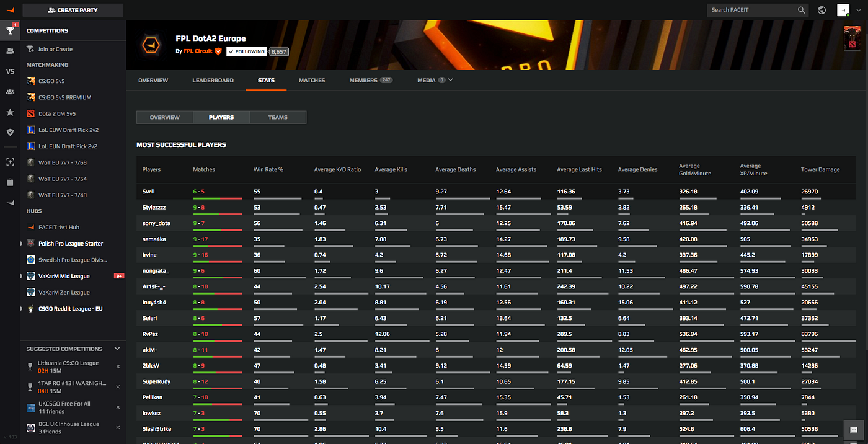
Task: Open the Matches tab
Action: (x=311, y=81)
